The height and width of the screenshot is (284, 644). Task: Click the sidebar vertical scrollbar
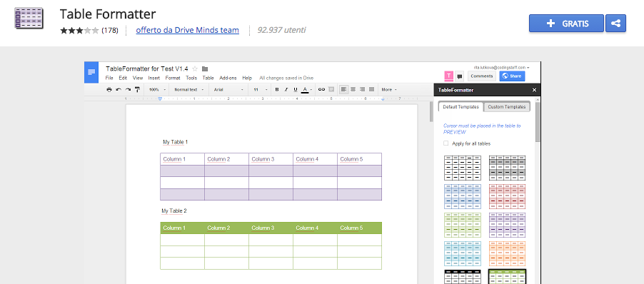tap(538, 122)
